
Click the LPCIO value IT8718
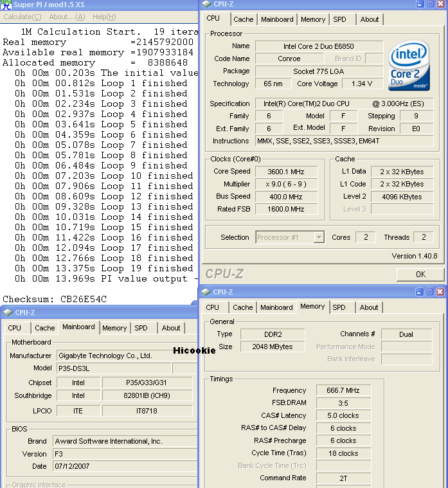(x=147, y=411)
